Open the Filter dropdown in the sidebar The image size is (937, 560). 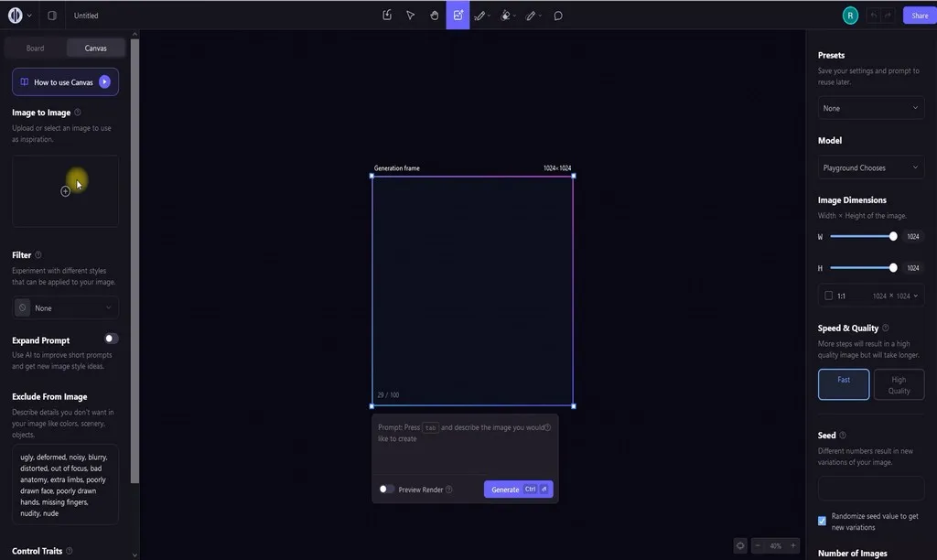(64, 307)
